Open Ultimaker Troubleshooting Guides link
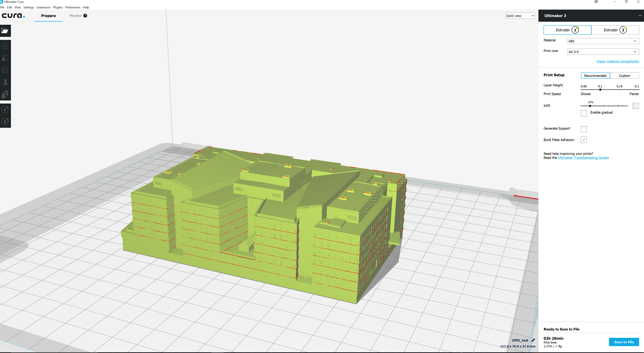The image size is (644, 353). point(583,158)
